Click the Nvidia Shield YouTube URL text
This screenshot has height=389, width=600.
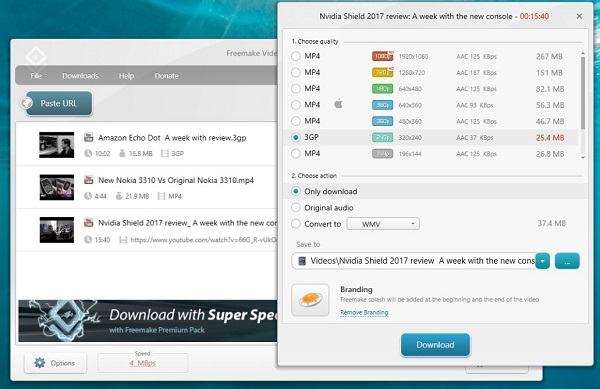click(x=204, y=239)
